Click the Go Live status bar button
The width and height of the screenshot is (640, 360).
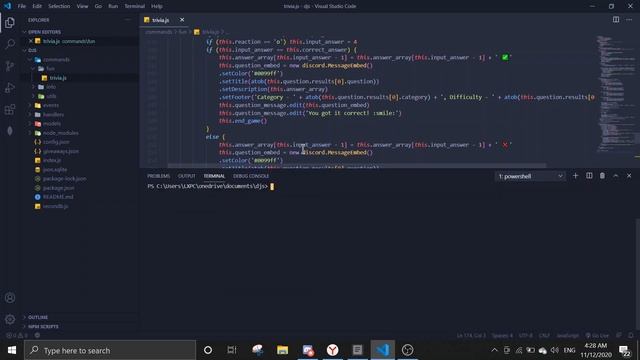point(597,335)
